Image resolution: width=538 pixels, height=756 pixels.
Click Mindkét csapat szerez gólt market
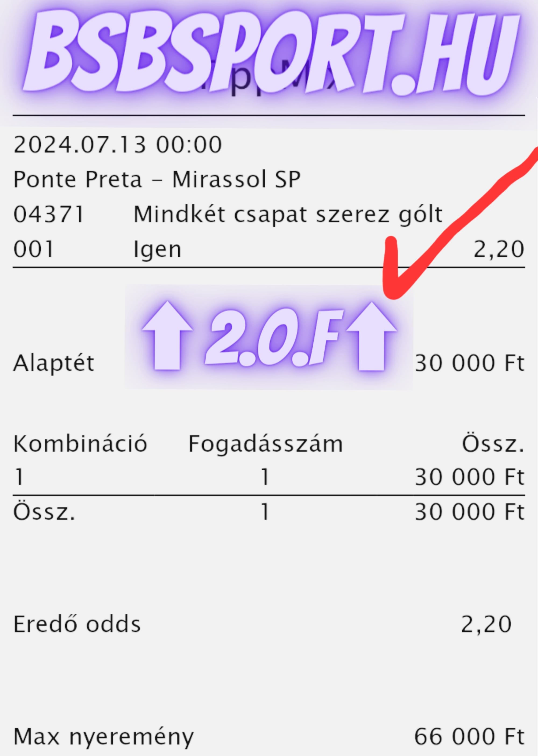[x=288, y=215]
